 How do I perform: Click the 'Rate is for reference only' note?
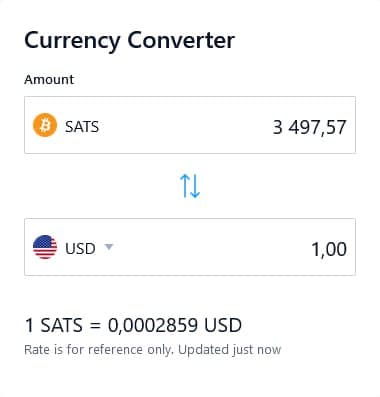pyautogui.click(x=99, y=350)
